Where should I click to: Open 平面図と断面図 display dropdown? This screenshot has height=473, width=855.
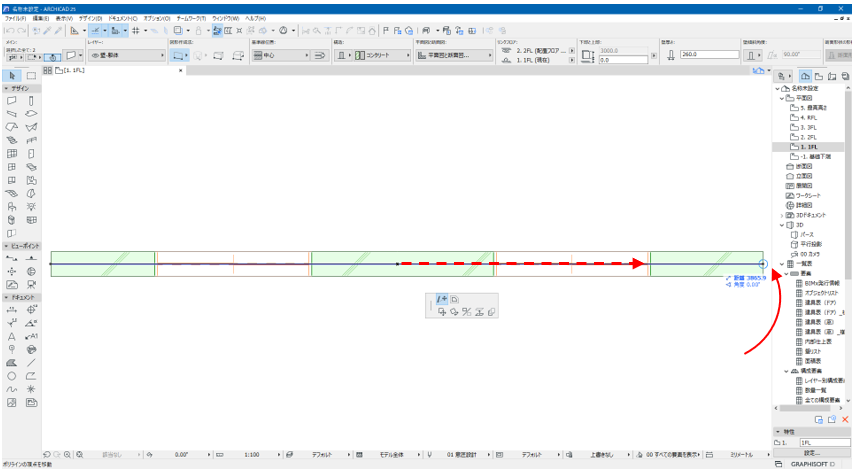tap(454, 55)
